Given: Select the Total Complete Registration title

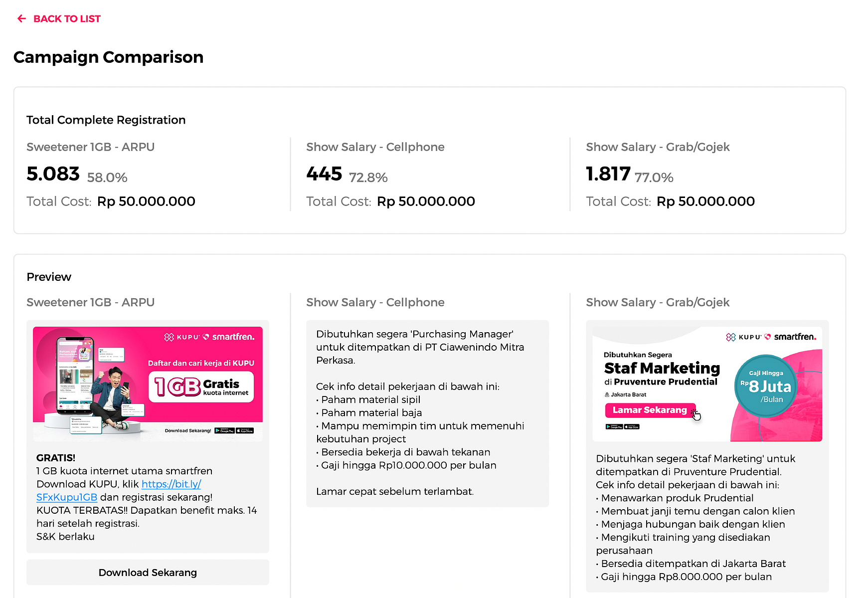Looking at the screenshot, I should click(x=106, y=120).
